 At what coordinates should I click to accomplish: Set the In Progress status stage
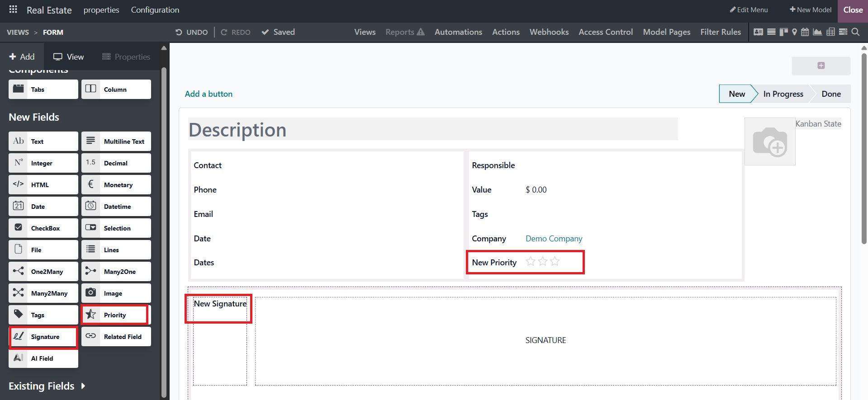pos(783,94)
